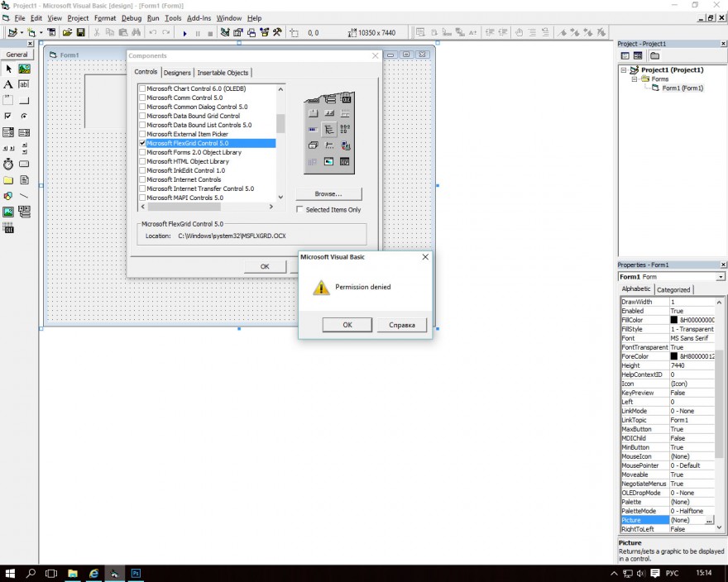Open the Add Project dropdown arrow
Image resolution: width=728 pixels, height=582 pixels.
point(22,32)
